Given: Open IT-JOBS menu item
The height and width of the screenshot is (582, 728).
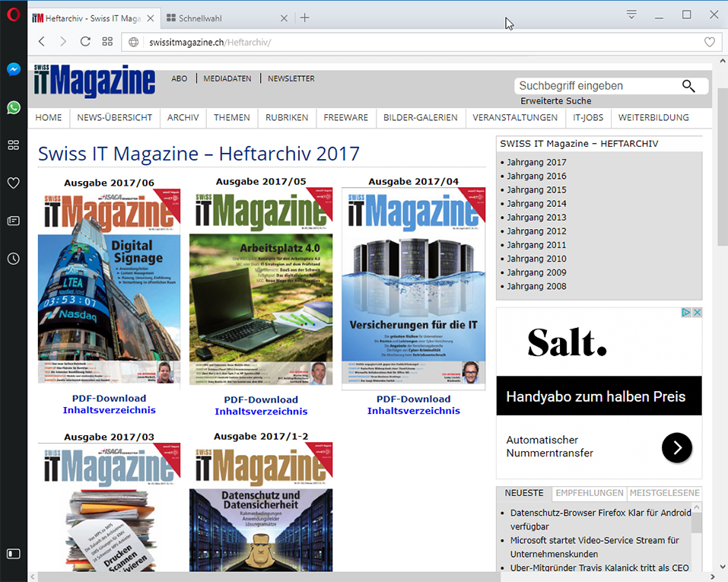Looking at the screenshot, I should (x=588, y=117).
